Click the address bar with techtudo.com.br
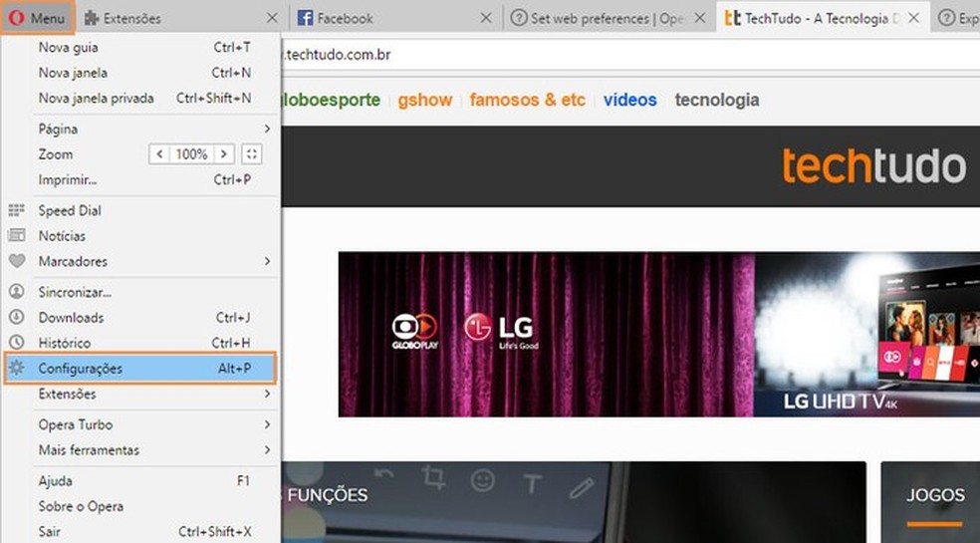 tap(630, 55)
